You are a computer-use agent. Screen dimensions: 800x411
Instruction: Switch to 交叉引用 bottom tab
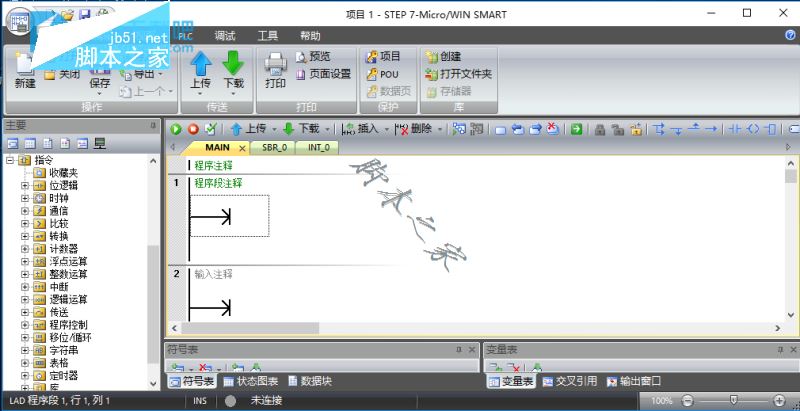[x=569, y=381]
